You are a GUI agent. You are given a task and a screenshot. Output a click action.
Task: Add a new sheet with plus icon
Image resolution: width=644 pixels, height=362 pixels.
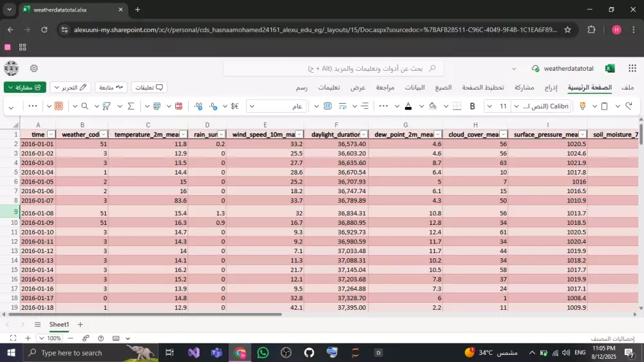[x=80, y=324]
